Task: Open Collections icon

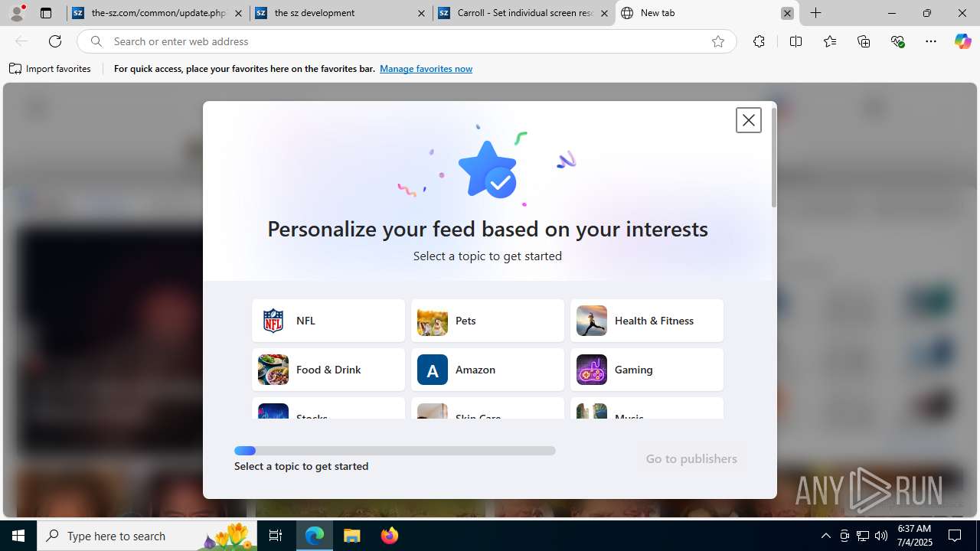Action: [x=864, y=41]
